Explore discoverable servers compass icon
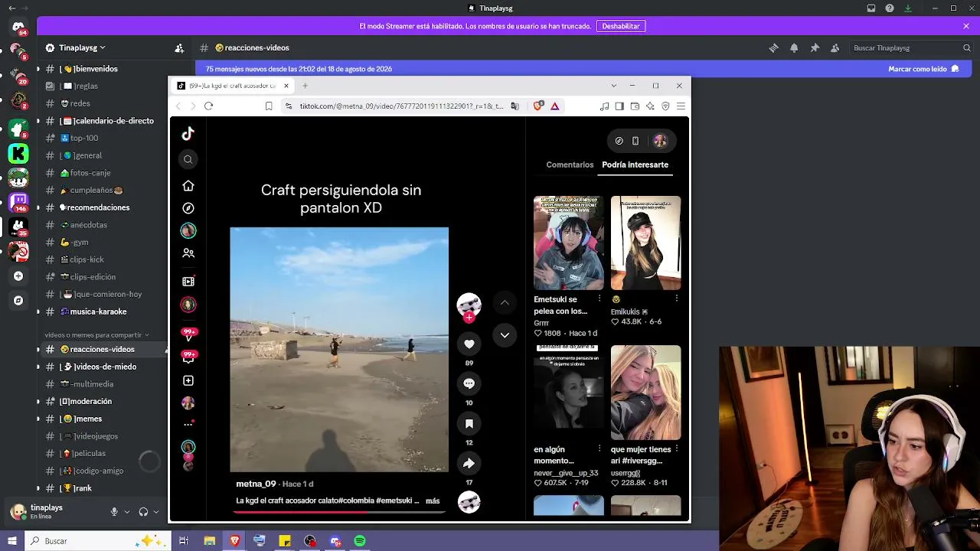The width and height of the screenshot is (980, 551). tap(18, 301)
